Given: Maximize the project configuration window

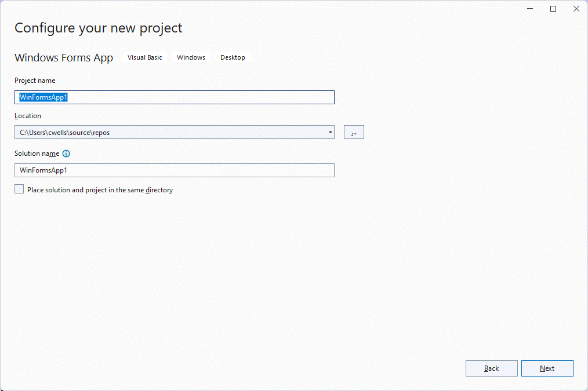Looking at the screenshot, I should [x=553, y=9].
